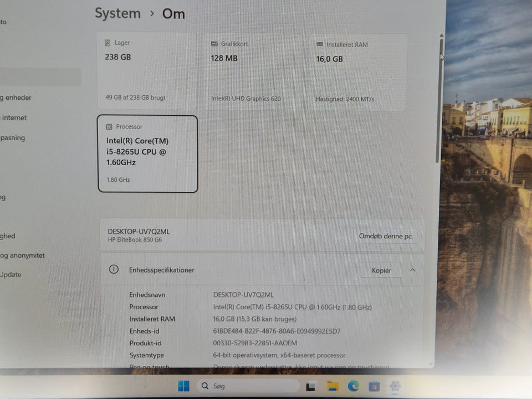Screen dimensions: 532x399
Task: Click 'Hastighed: 2400 MT/s' text
Action: coord(345,99)
